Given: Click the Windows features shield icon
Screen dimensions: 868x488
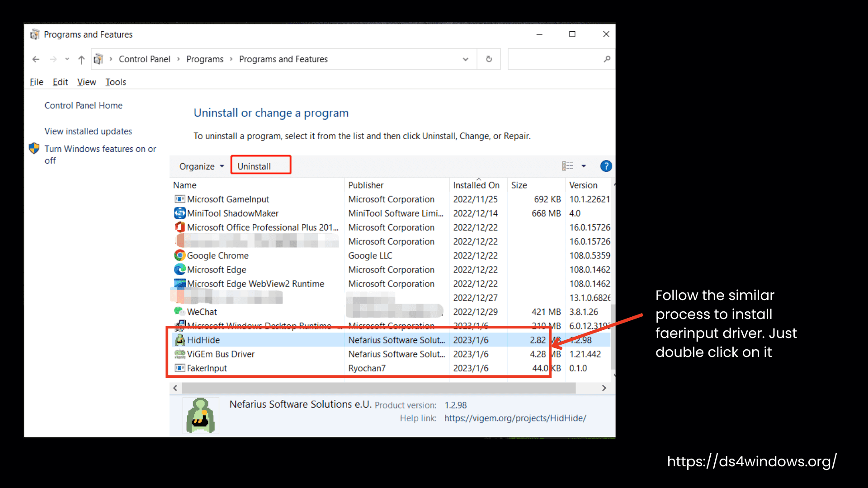Looking at the screenshot, I should (34, 148).
